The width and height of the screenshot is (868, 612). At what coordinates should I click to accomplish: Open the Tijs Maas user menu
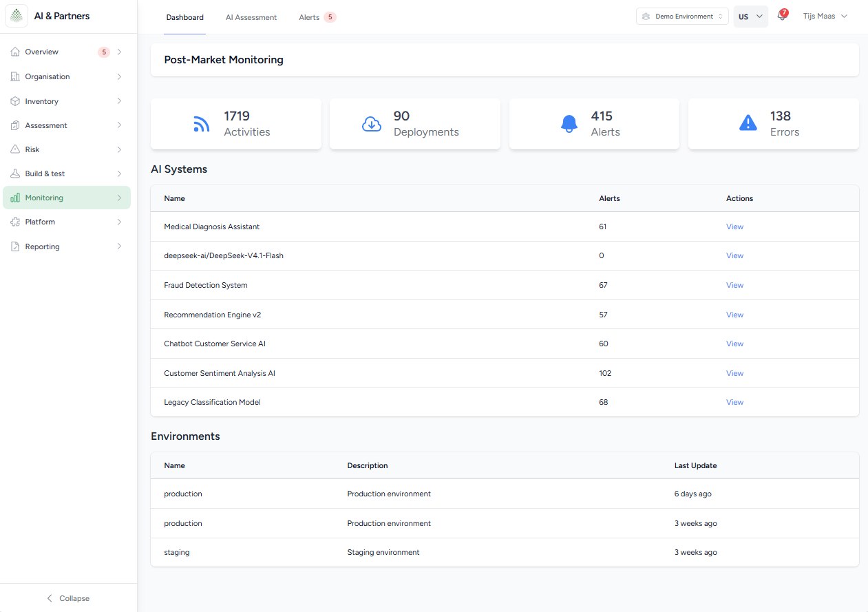(x=825, y=16)
